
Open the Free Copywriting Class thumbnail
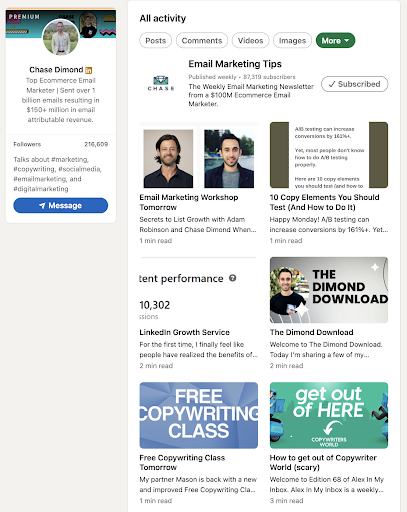pos(199,415)
